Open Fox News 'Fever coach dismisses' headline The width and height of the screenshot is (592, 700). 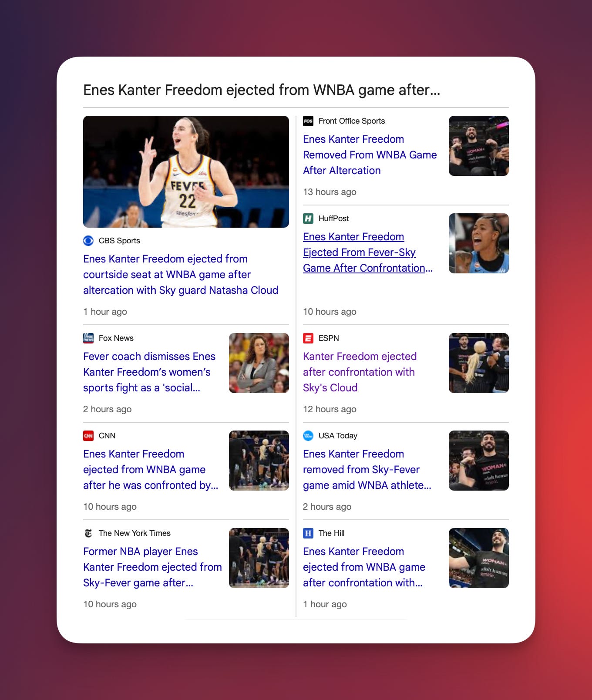(x=149, y=372)
